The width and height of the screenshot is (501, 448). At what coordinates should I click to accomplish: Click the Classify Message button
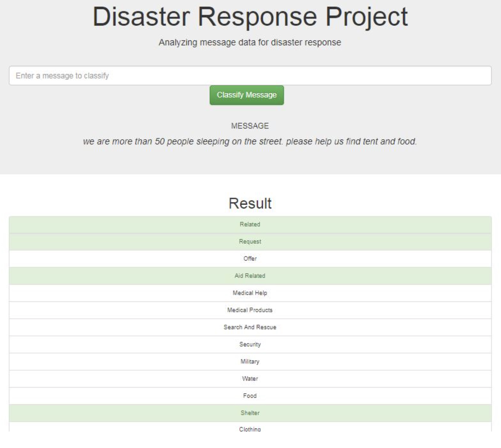(246, 95)
